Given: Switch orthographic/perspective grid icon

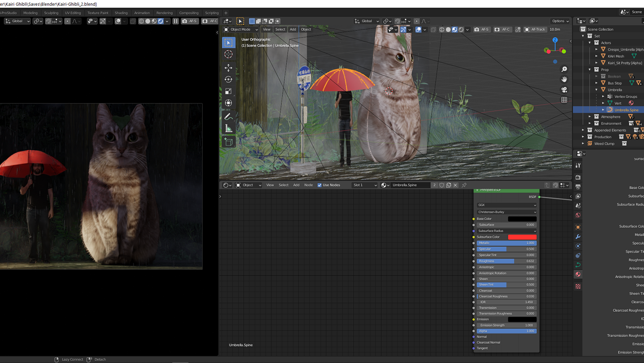Looking at the screenshot, I should coord(564,100).
